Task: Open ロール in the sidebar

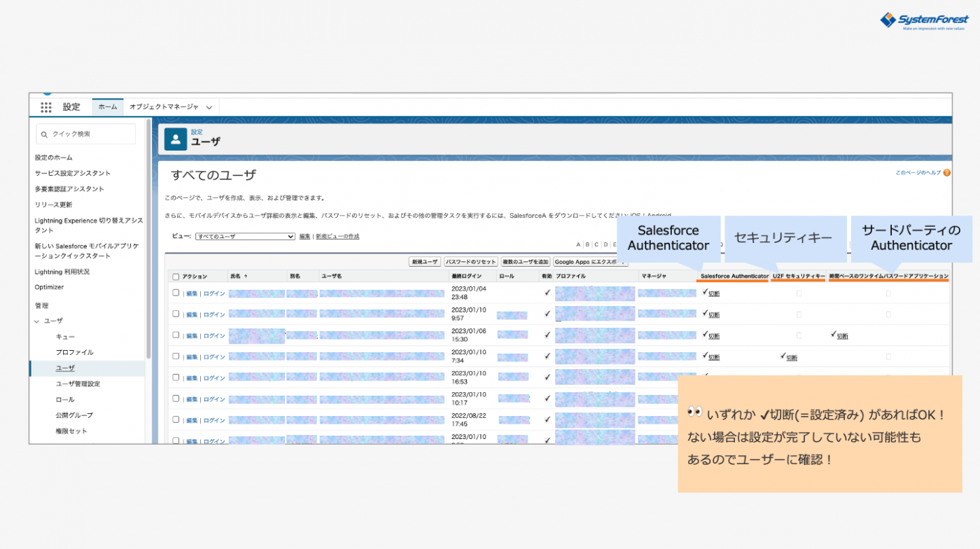Action: [x=65, y=399]
